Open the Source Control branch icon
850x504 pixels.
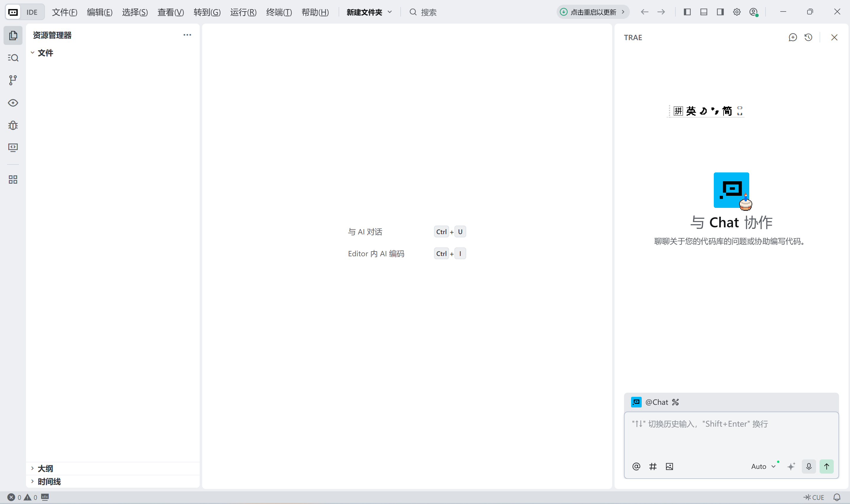click(13, 80)
